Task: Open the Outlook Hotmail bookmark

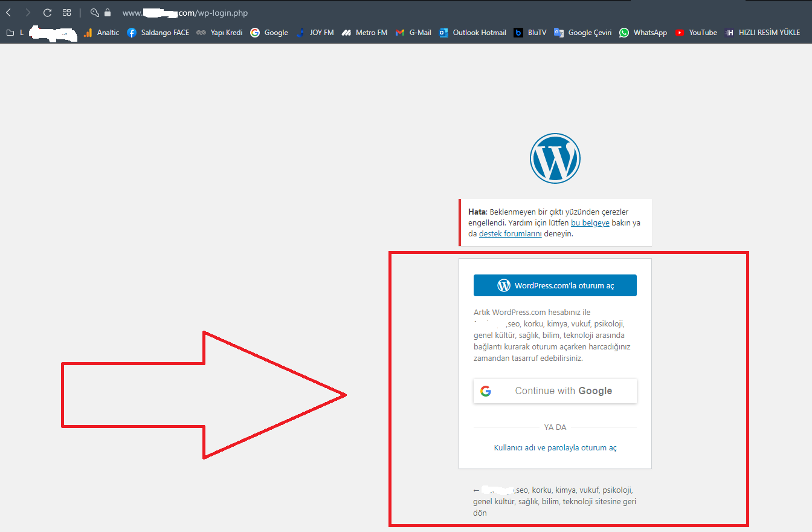Action: point(472,33)
